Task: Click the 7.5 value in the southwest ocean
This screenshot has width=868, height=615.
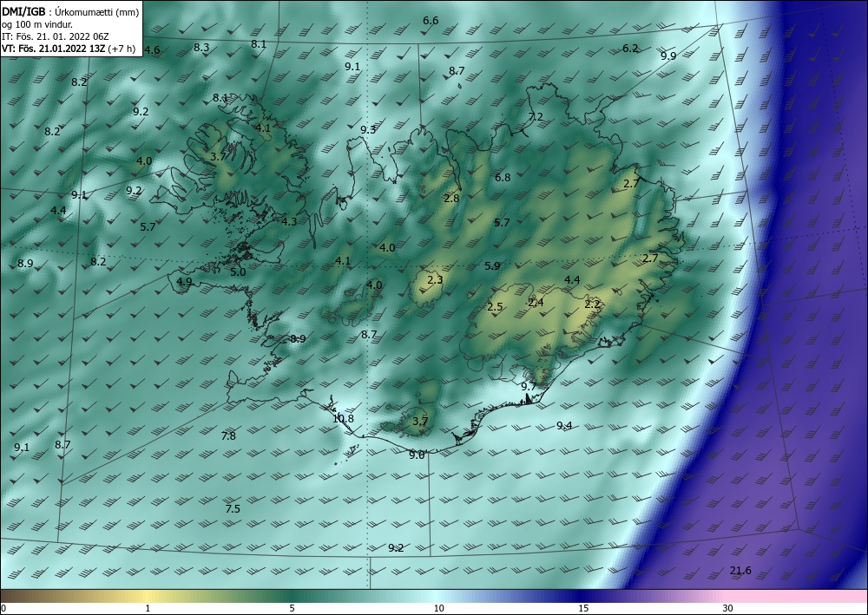Action: [x=233, y=509]
